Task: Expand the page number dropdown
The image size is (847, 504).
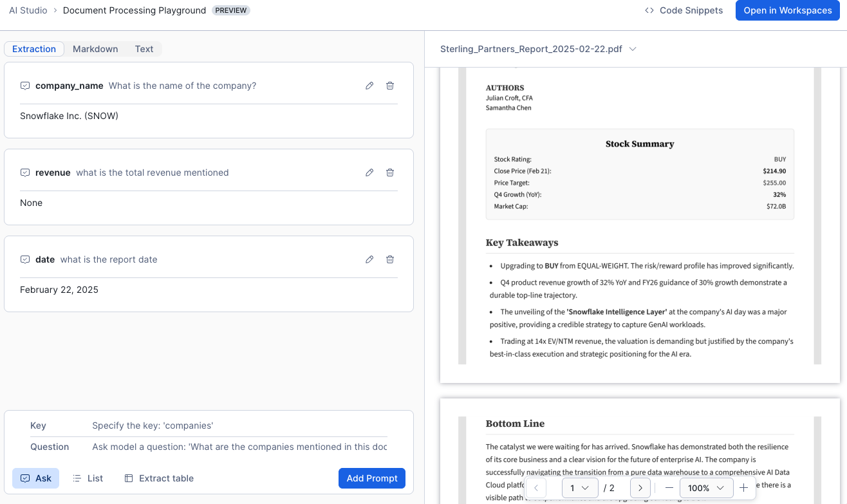Action: pos(580,488)
